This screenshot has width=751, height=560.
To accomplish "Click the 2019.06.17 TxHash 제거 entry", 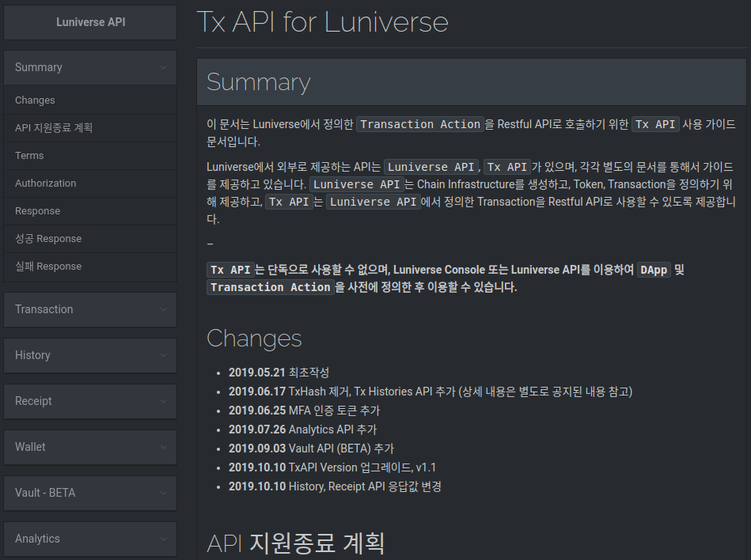I will click(x=430, y=392).
